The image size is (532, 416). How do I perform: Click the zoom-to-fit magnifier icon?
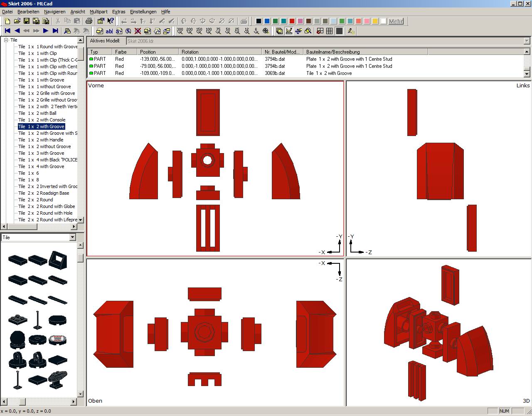266,31
